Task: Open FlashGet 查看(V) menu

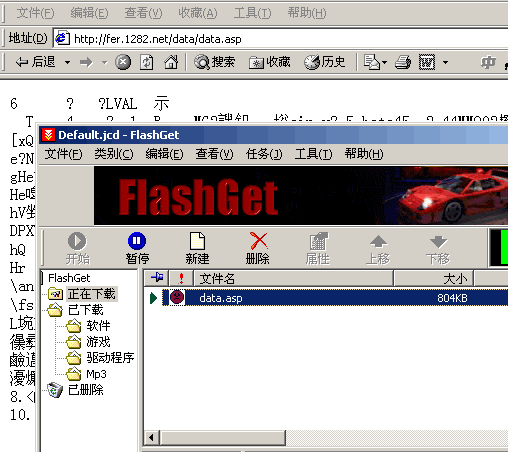Action: (x=214, y=154)
